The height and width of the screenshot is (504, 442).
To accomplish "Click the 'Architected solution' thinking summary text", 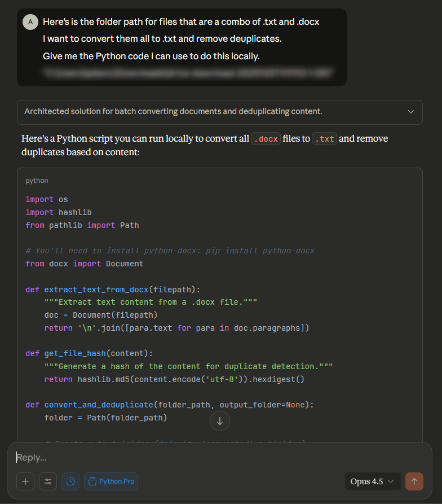I will point(173,112).
